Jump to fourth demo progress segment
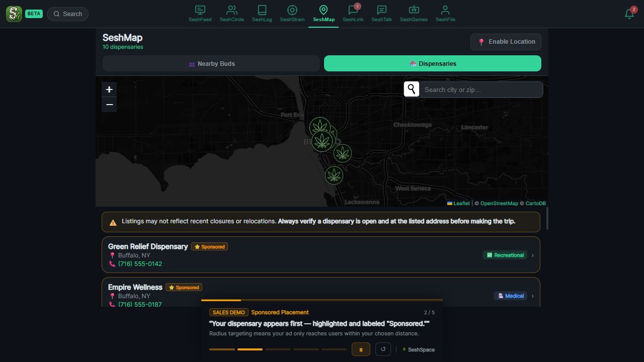Image resolution: width=644 pixels, height=362 pixels. tap(306, 349)
